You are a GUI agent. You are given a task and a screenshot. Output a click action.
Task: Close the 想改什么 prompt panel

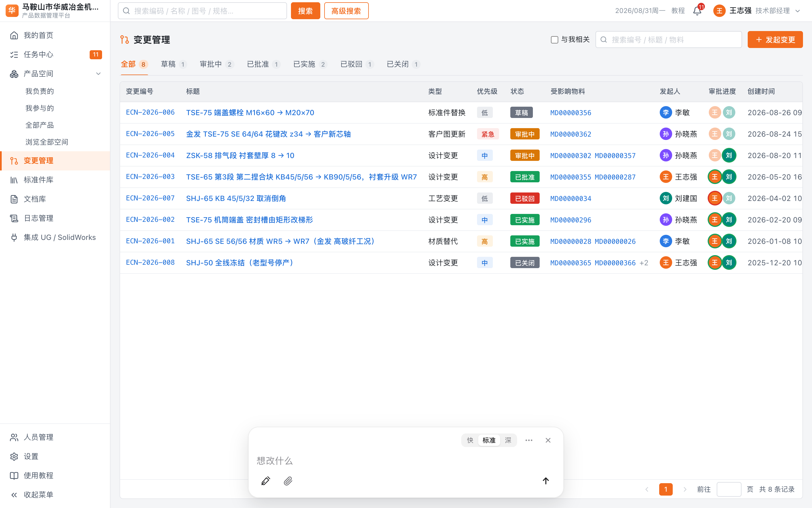click(548, 440)
